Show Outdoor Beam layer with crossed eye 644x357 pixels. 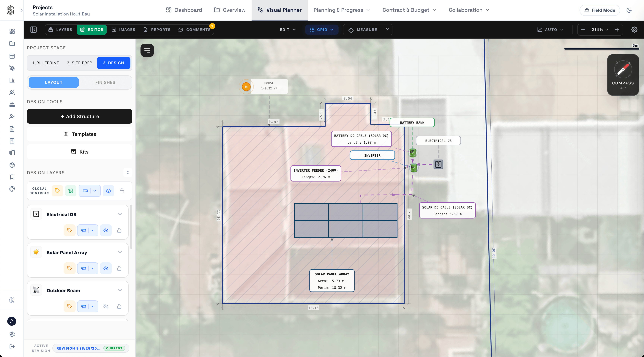click(x=106, y=306)
